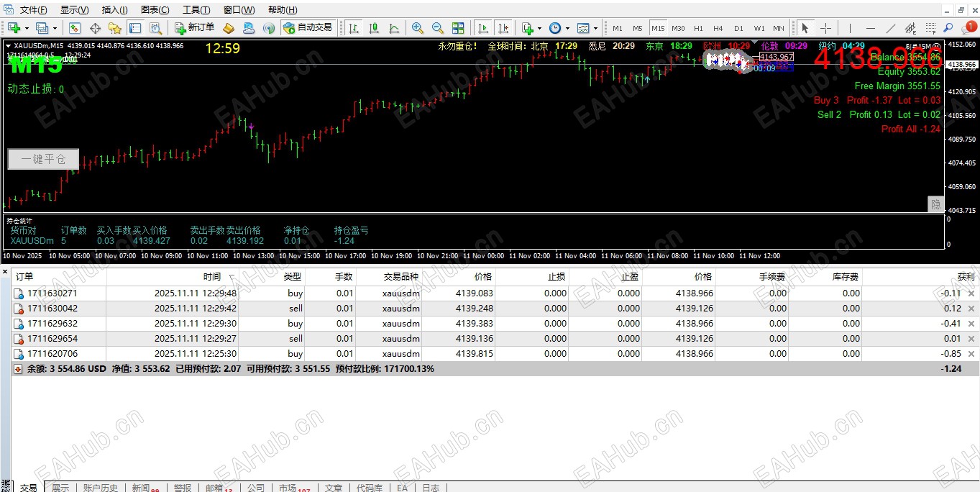Open the 帮助(H) menu

coord(283,10)
